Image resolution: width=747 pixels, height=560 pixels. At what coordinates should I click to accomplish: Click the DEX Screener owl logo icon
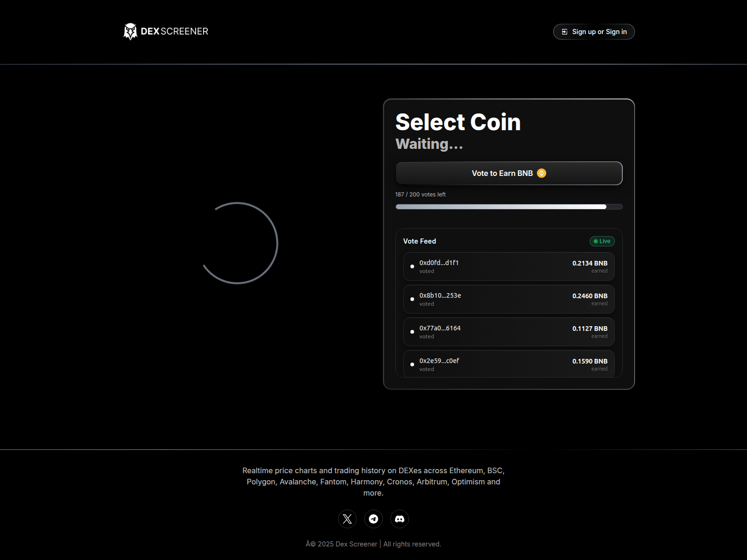pos(130,31)
